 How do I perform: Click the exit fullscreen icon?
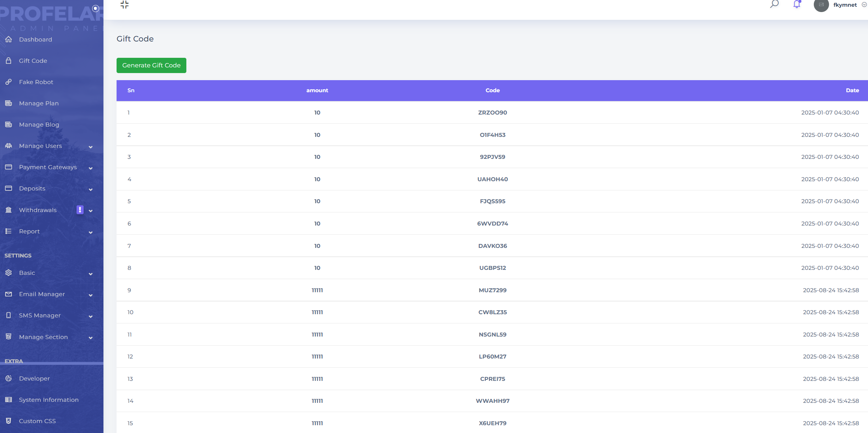pos(124,5)
